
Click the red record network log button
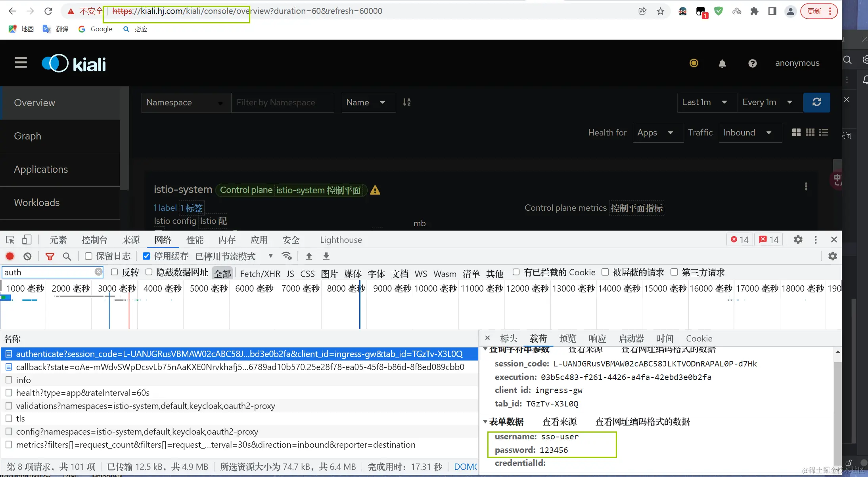click(x=10, y=256)
